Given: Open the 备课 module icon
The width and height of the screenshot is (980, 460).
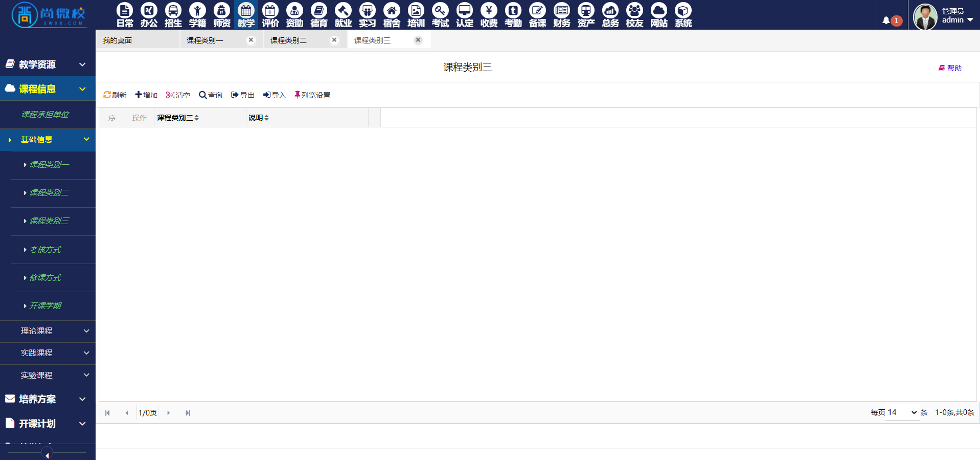Looking at the screenshot, I should tap(537, 15).
